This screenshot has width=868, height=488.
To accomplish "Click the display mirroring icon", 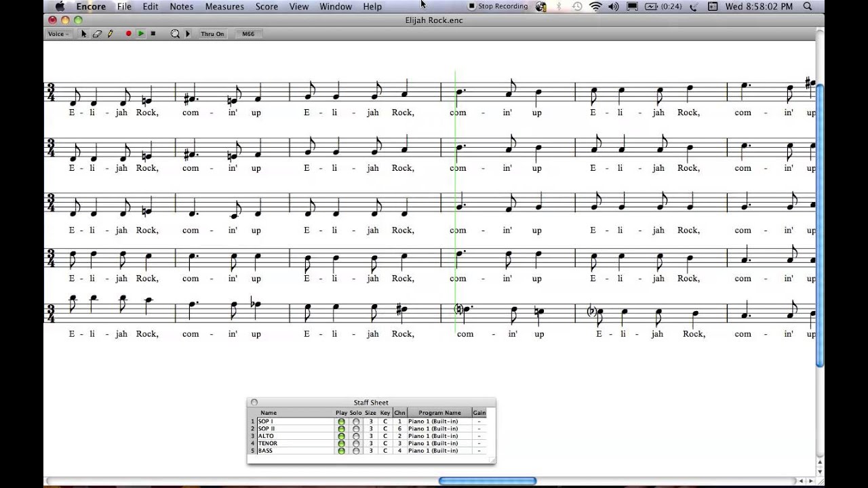I will (x=632, y=6).
